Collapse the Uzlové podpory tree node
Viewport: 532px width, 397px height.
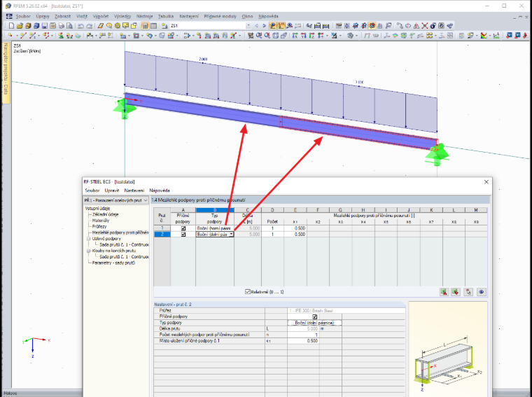(89, 239)
